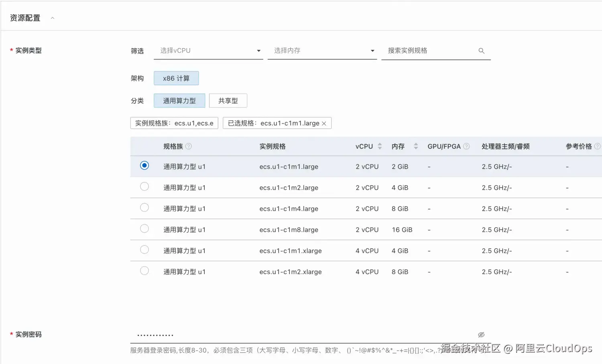Click the help icon next to 规格族
Image resolution: width=602 pixels, height=364 pixels.
(x=189, y=146)
